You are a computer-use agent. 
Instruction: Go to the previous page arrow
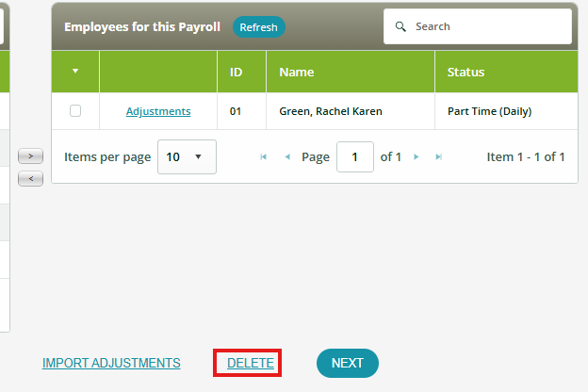pos(287,157)
